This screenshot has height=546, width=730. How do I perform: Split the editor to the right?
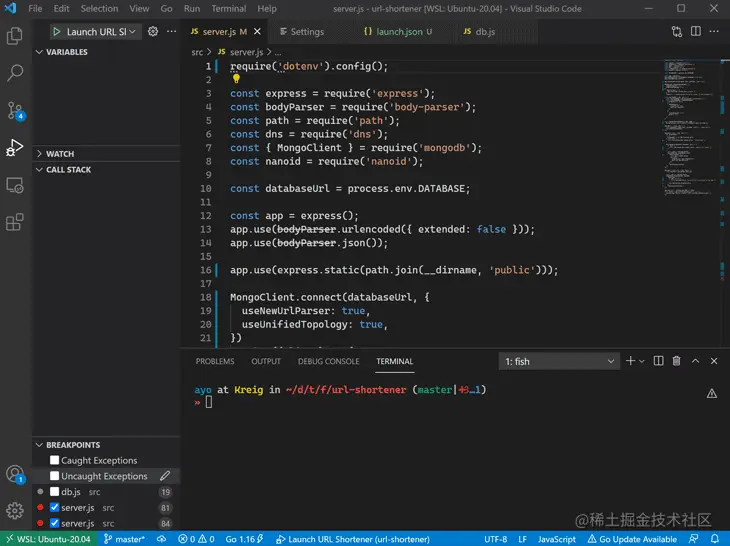point(696,31)
